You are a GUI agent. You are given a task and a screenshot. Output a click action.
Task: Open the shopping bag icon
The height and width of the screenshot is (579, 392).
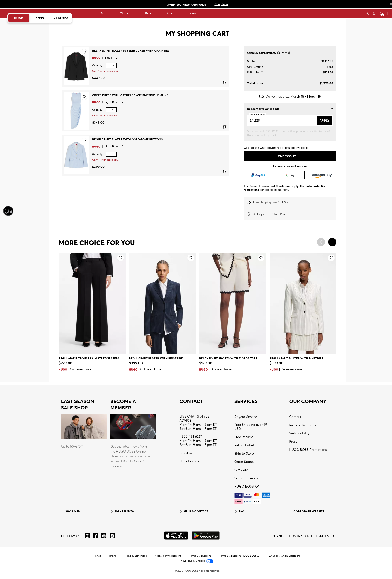[381, 13]
